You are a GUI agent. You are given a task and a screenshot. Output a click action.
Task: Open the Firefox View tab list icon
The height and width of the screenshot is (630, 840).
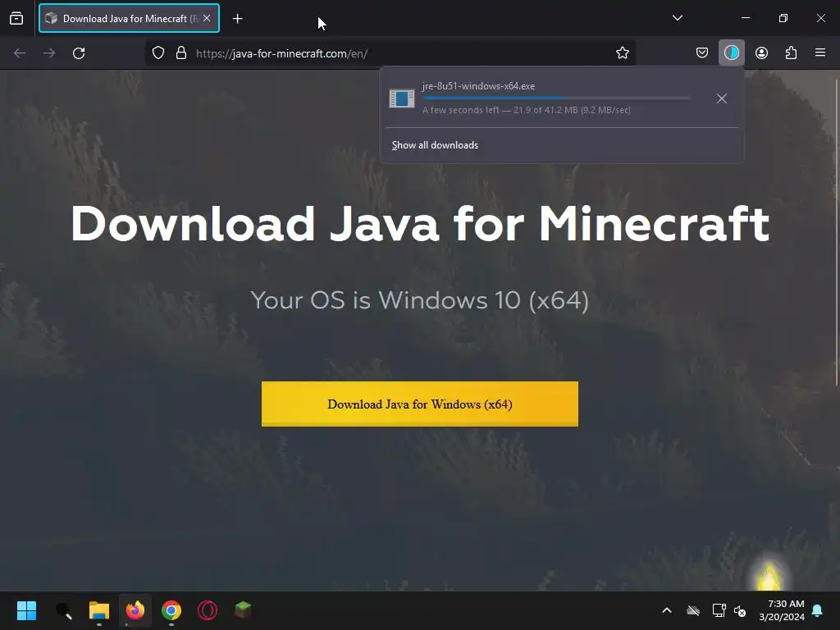[16, 18]
